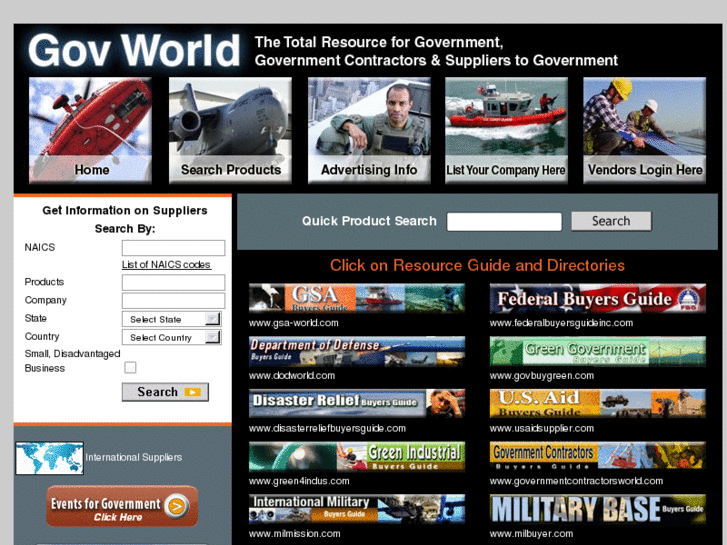Expand the Select Country dropdown
The image size is (727, 545).
click(172, 337)
